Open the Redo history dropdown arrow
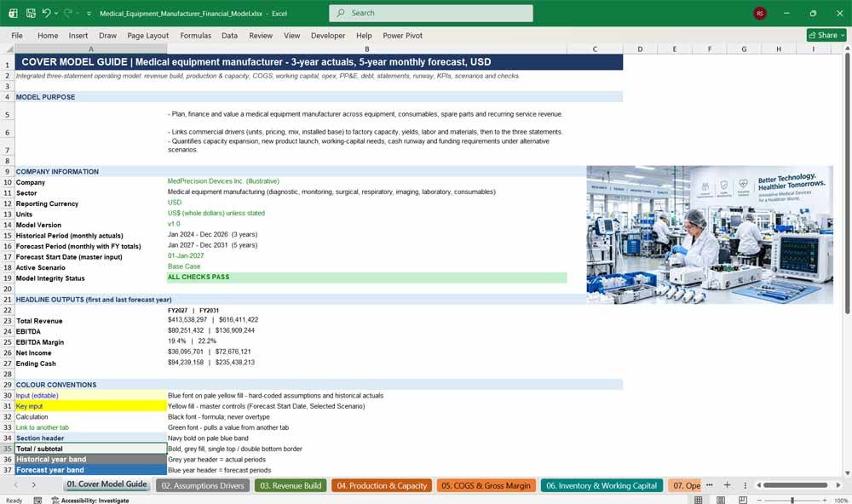This screenshot has width=852, height=504. (78, 13)
